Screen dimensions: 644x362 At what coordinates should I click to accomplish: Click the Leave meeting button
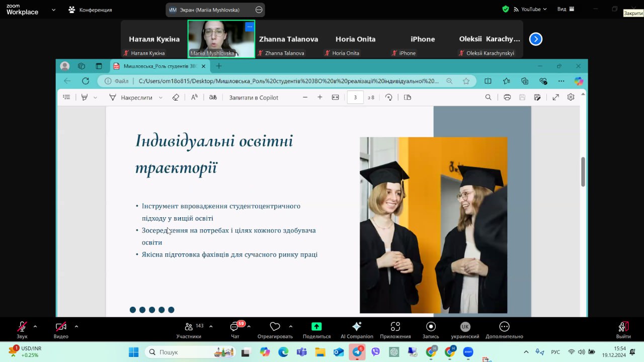click(623, 327)
